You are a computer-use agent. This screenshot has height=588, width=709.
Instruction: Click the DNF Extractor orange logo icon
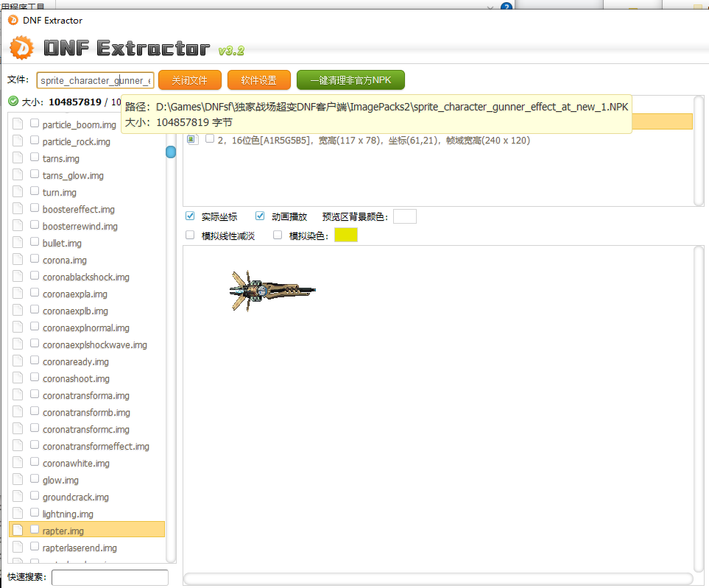(21, 49)
